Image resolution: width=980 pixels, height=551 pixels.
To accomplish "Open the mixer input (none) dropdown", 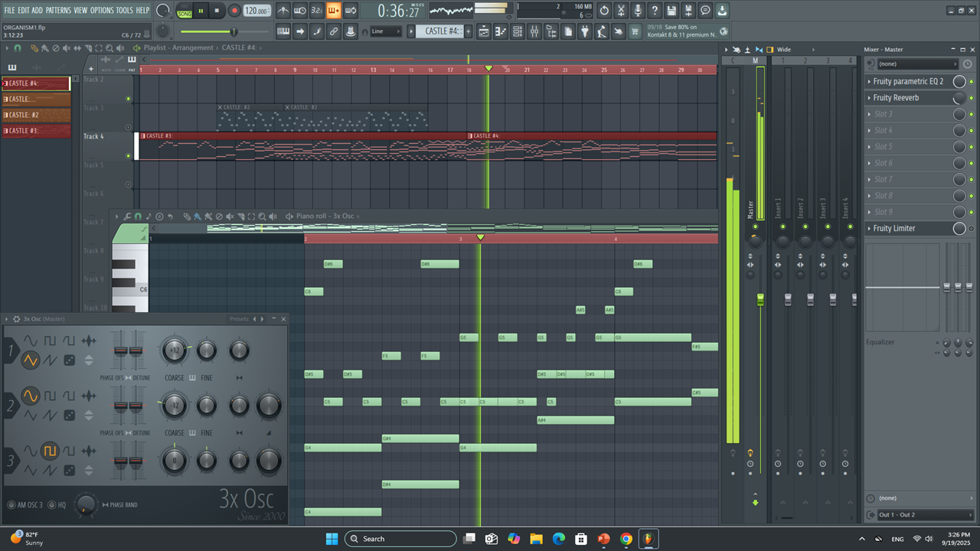I will point(916,64).
